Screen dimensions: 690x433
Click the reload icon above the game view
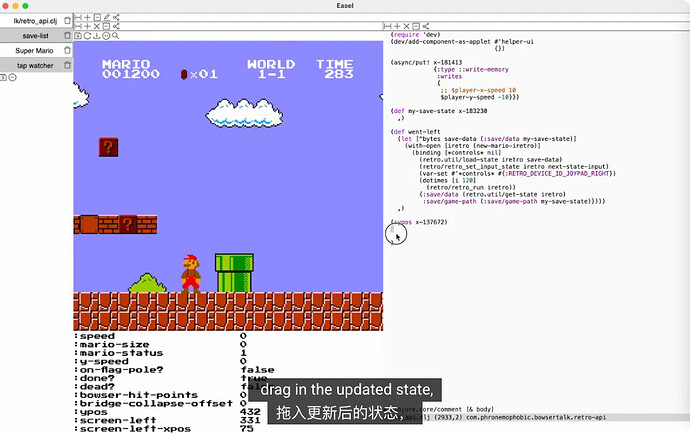click(x=89, y=35)
